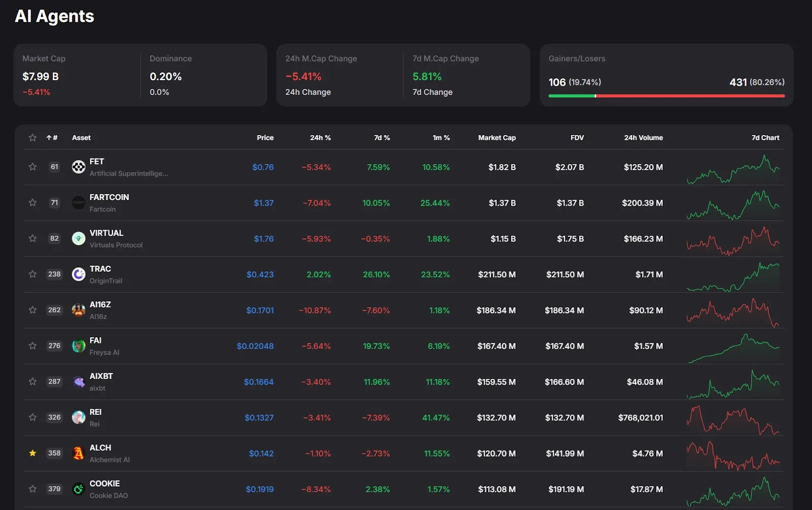
Task: Star the REI asset row
Action: [x=32, y=418]
